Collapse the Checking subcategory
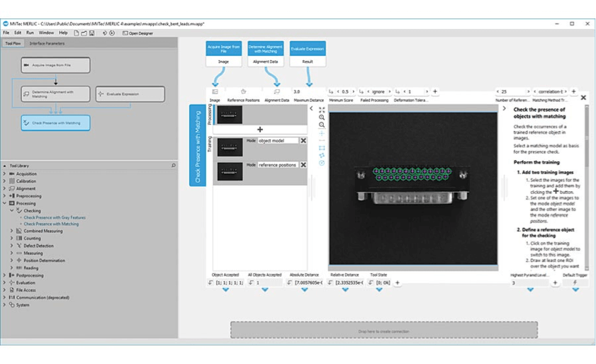This screenshot has height=364, width=596. tap(12, 210)
